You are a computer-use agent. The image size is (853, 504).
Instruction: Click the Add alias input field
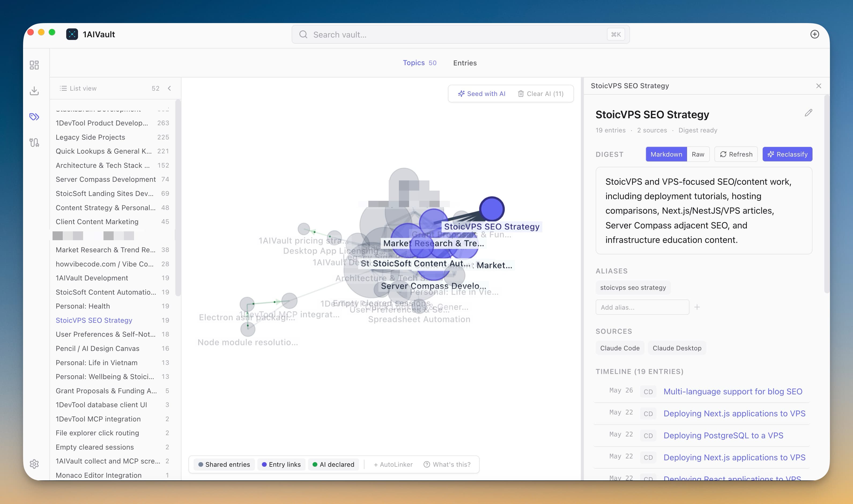pos(642,307)
